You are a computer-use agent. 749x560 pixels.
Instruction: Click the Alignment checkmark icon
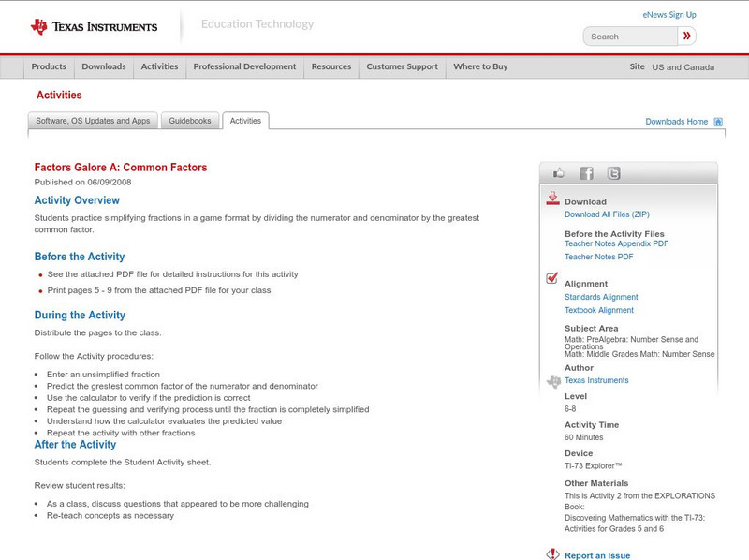551,277
